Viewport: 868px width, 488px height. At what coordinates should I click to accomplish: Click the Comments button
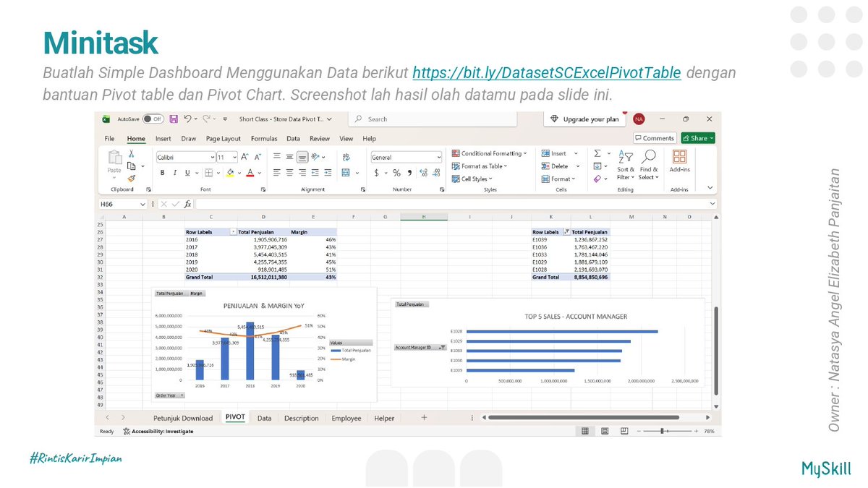pos(654,138)
